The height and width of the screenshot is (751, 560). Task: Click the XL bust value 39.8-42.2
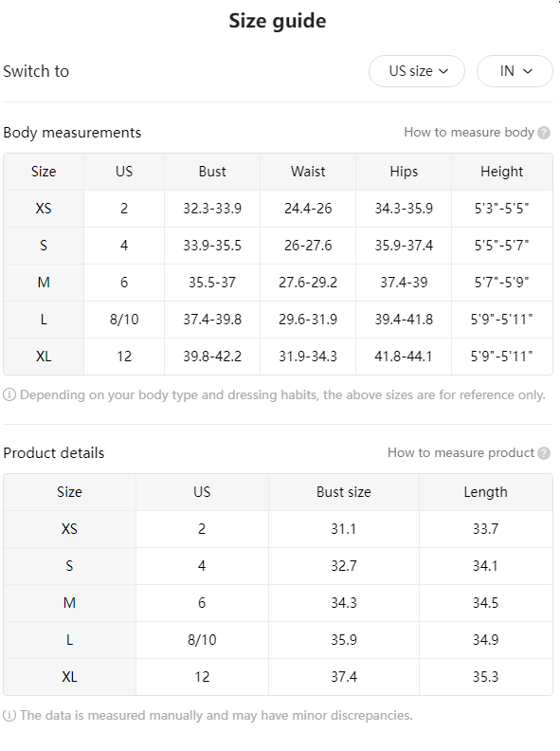point(212,357)
